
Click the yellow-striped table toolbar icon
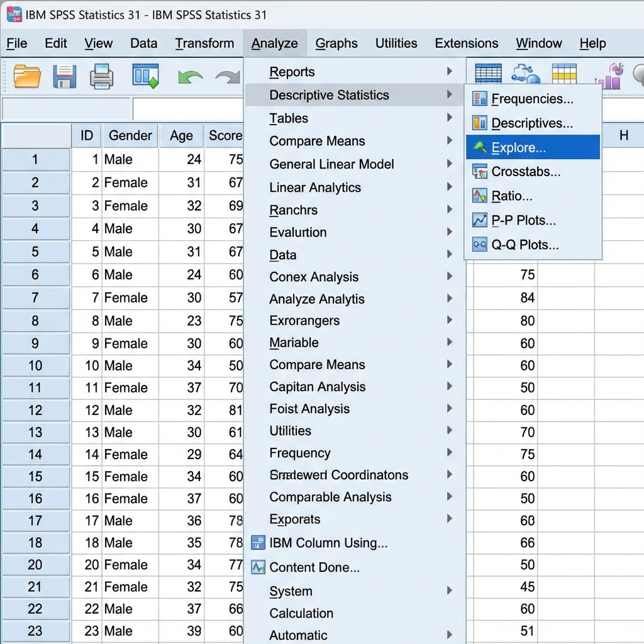[x=564, y=75]
